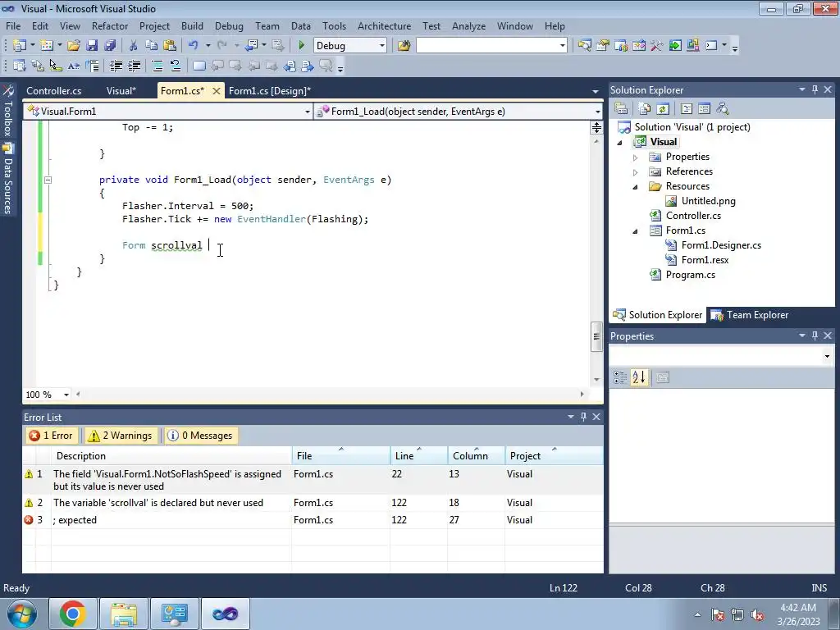The height and width of the screenshot is (630, 840).
Task: Undo the last edit
Action: 194,46
